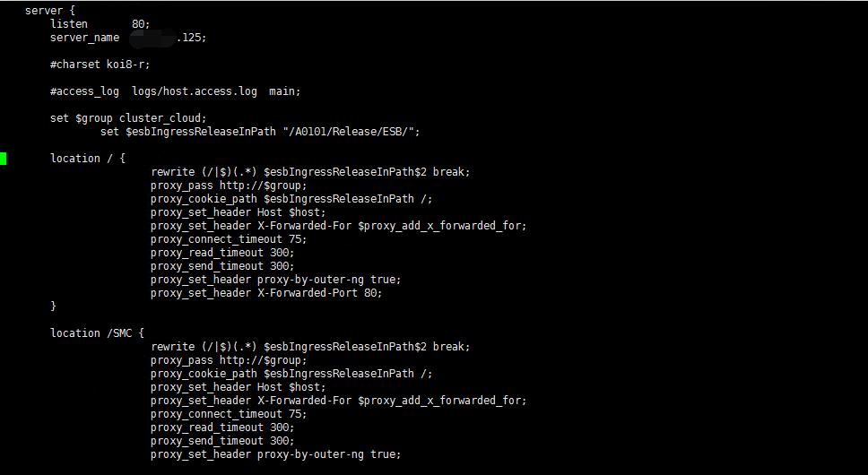Click 'proxy_set_header Host $host;' in SMC block

pos(238,387)
